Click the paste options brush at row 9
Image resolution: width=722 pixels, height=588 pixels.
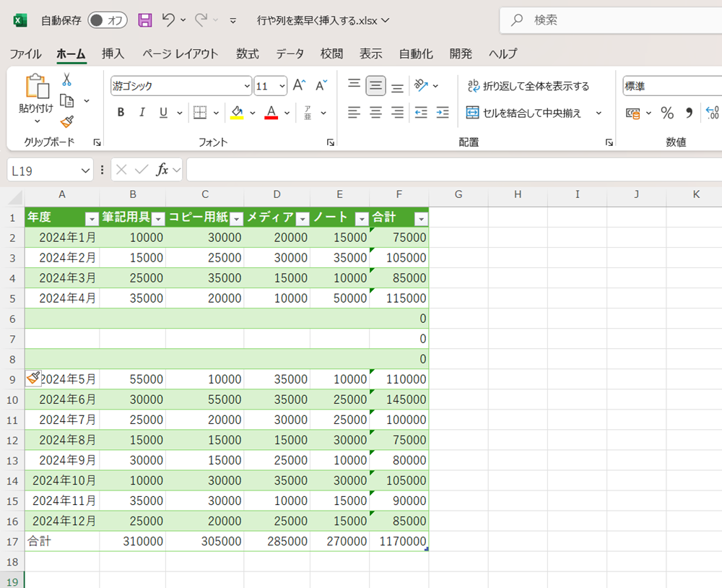pyautogui.click(x=33, y=379)
